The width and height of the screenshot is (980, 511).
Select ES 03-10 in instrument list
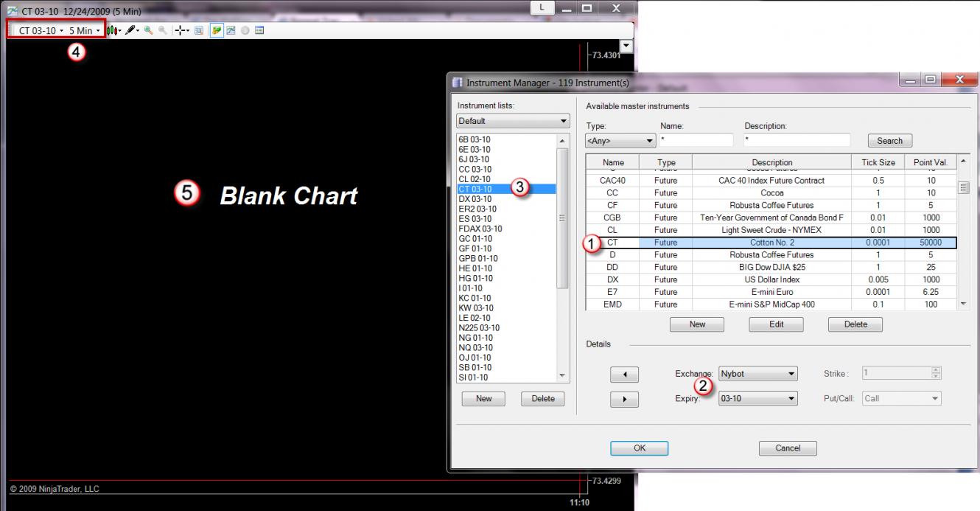tap(506, 219)
